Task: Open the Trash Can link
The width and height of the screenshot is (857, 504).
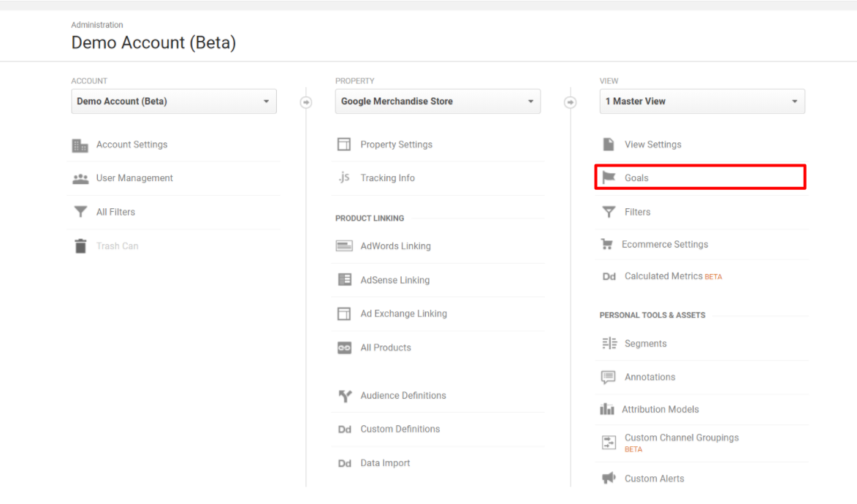Action: (x=117, y=246)
